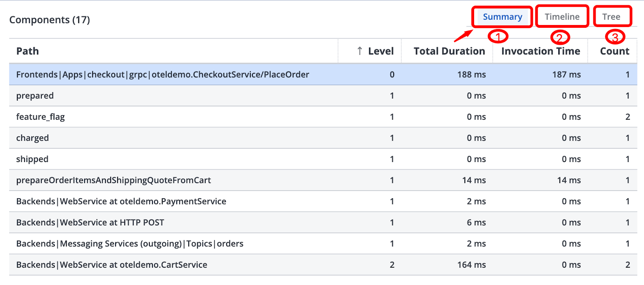The width and height of the screenshot is (644, 285).
Task: Select the prepared component row
Action: click(35, 96)
